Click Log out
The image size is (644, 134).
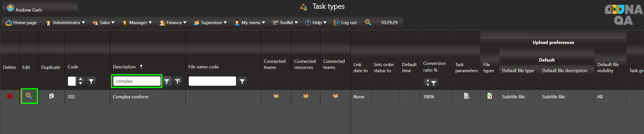click(x=346, y=23)
